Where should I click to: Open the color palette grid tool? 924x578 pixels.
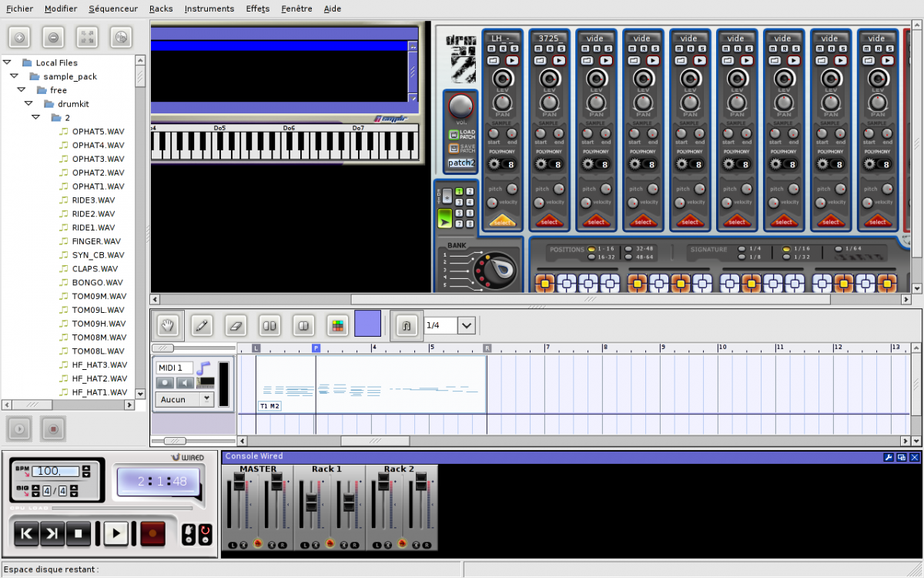click(336, 326)
